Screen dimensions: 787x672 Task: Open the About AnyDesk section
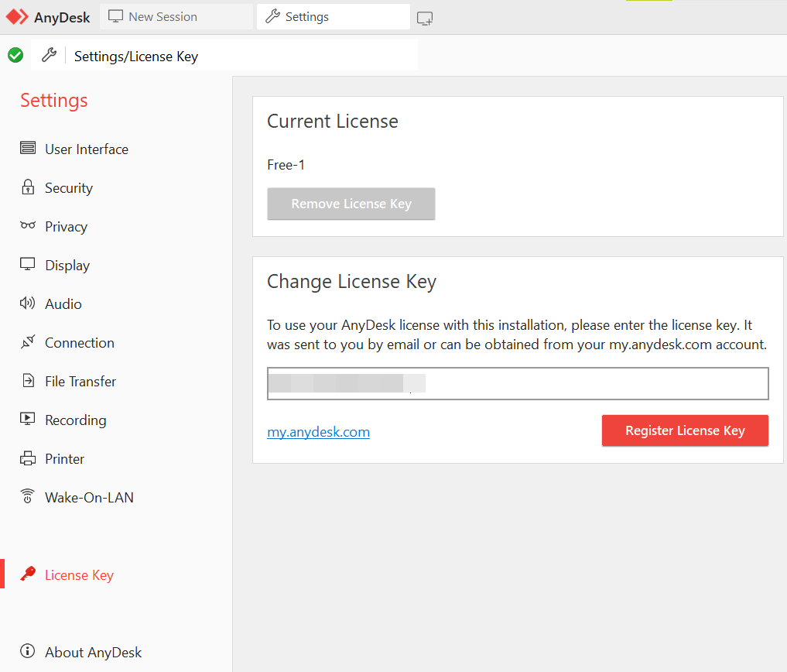[93, 652]
